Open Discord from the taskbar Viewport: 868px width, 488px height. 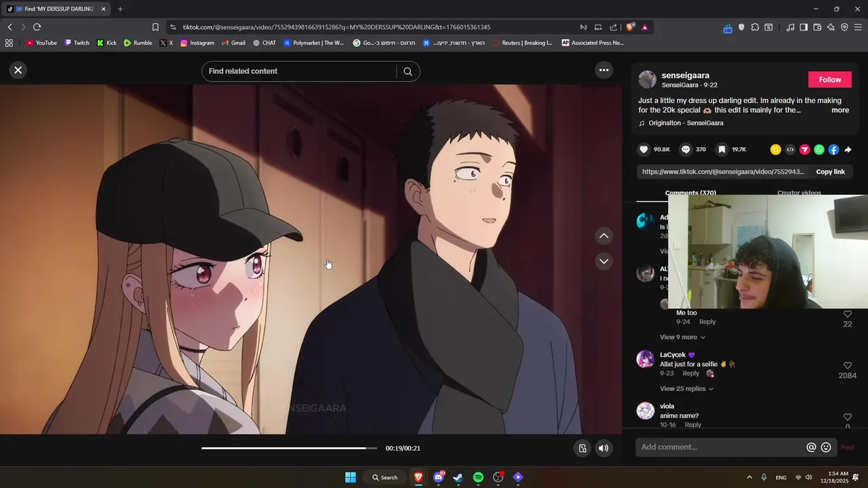click(x=439, y=477)
